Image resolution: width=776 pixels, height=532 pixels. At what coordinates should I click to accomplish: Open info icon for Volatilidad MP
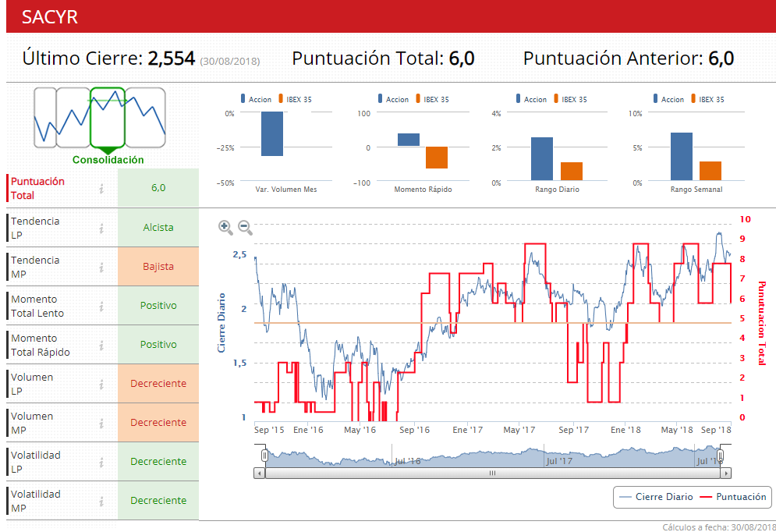point(101,502)
